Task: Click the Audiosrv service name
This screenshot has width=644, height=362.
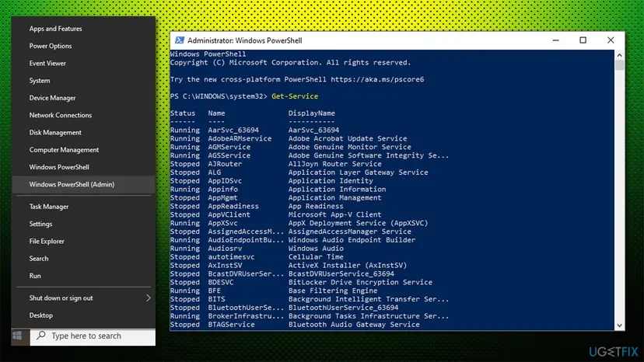Action: (225, 249)
